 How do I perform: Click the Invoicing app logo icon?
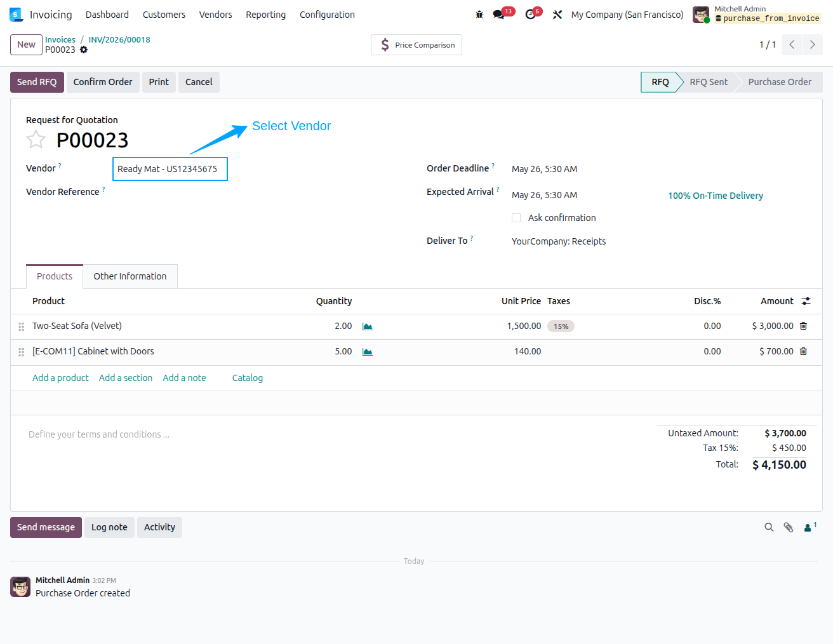click(17, 15)
